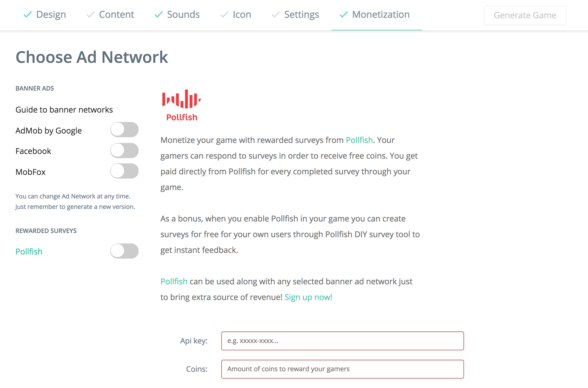This screenshot has height=388, width=588.
Task: Open the Sign up now! link
Action: click(308, 297)
